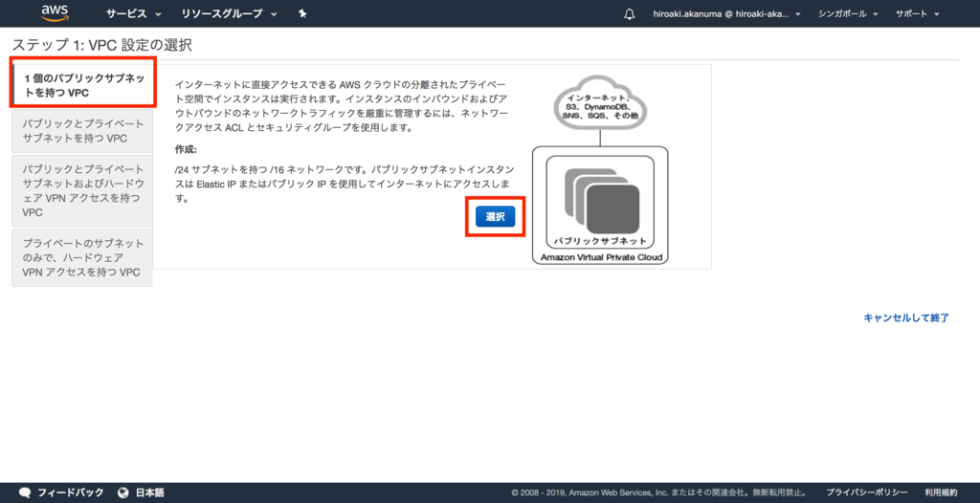Open the hiroaki.akanuma account menu
The image size is (980, 503).
727,13
